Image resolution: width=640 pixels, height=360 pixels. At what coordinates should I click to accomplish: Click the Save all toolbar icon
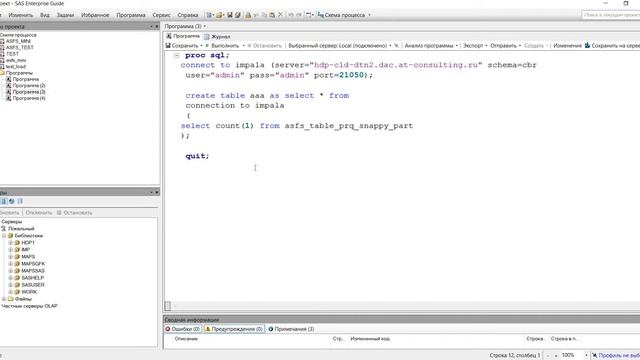[x=238, y=15]
